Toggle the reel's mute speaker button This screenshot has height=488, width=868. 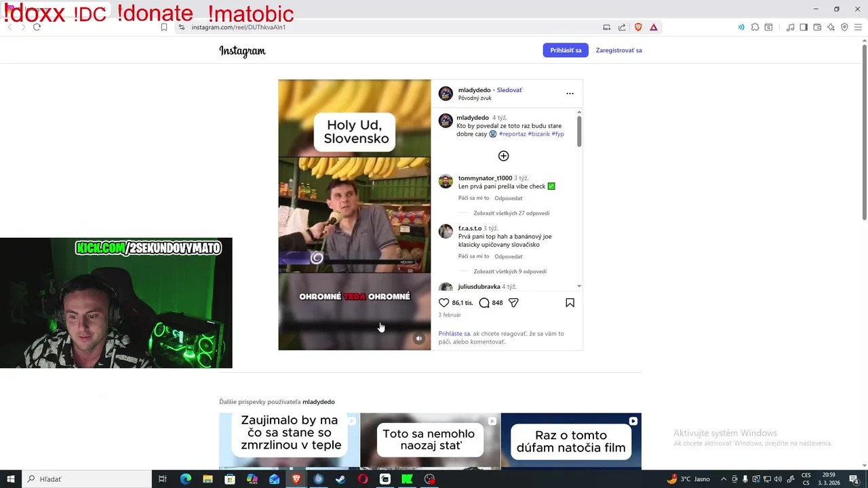[419, 338]
